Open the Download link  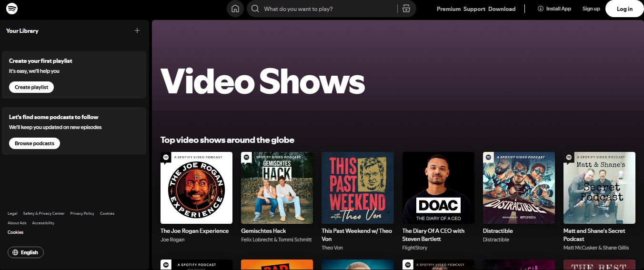coord(502,9)
